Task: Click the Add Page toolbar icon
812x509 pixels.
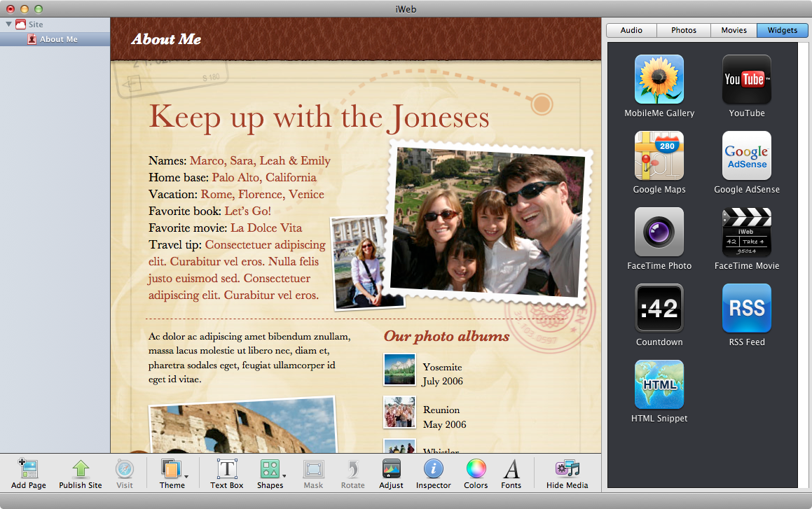Action: [x=29, y=469]
